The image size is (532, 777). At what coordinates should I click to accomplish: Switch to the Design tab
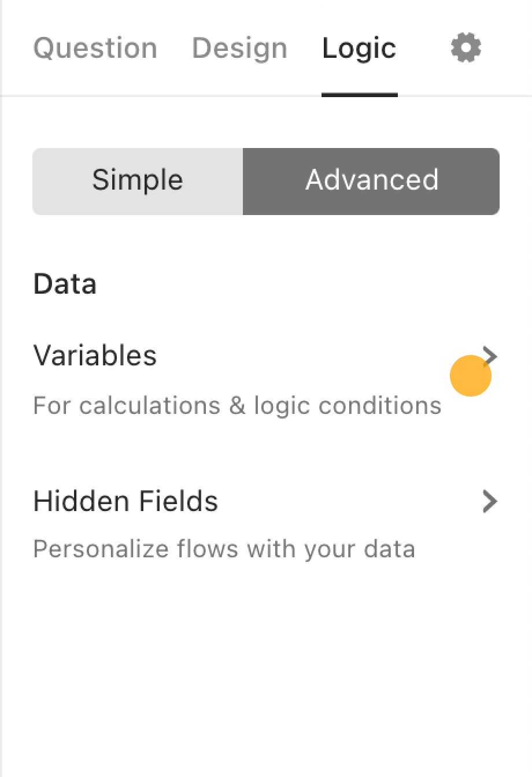click(x=239, y=48)
